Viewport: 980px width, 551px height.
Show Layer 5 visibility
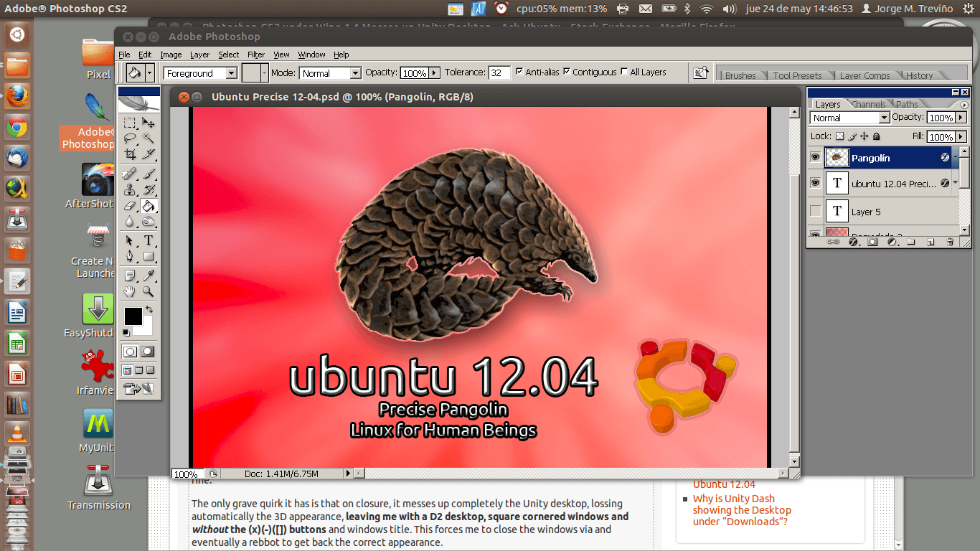tap(815, 211)
